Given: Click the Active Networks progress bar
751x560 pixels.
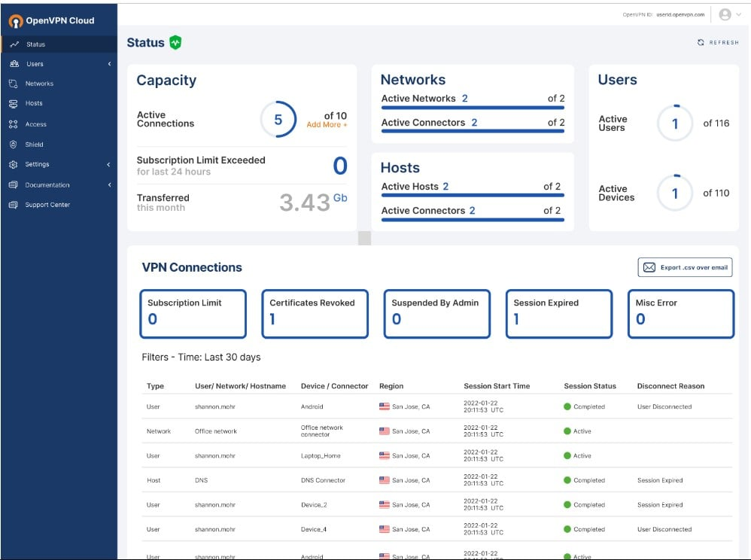Looking at the screenshot, I should coord(473,108).
